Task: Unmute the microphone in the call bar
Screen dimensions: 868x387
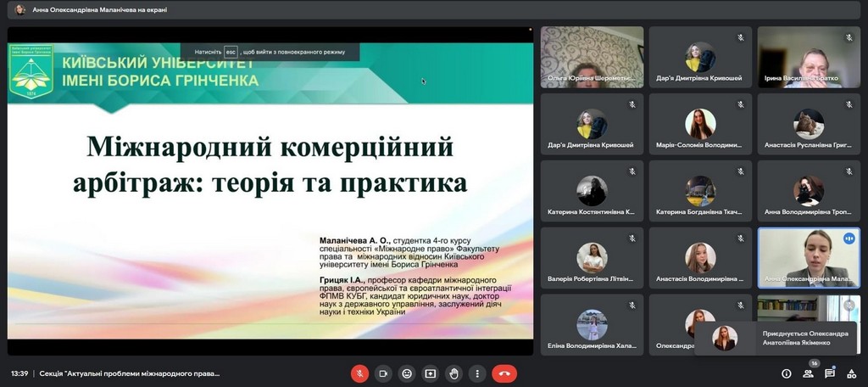Action: [359, 373]
